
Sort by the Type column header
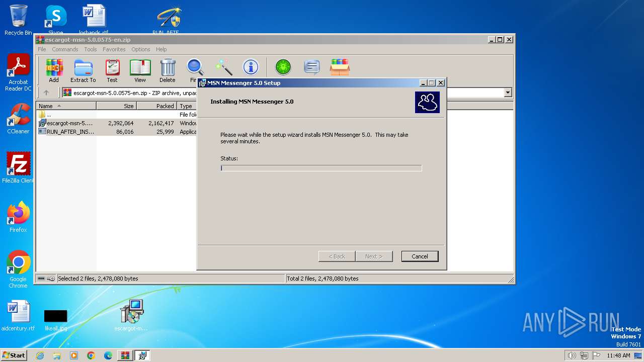point(187,106)
